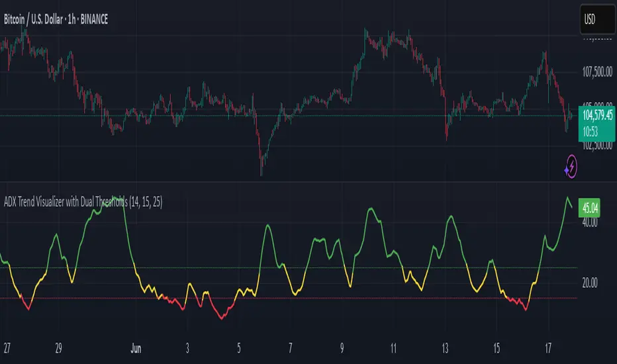Image resolution: width=617 pixels, height=364 pixels.
Task: Click the green dotted upper threshold line
Action: pos(199,267)
